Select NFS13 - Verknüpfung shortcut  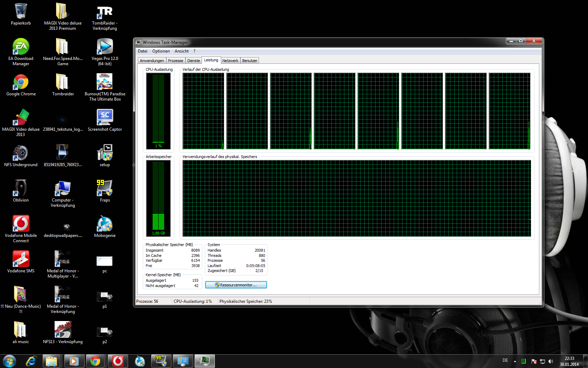63,333
